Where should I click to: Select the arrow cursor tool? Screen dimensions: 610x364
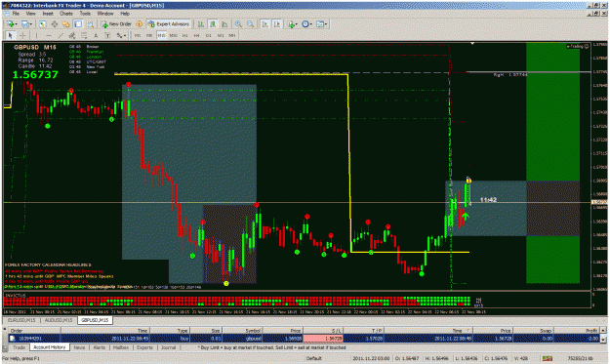click(x=11, y=35)
